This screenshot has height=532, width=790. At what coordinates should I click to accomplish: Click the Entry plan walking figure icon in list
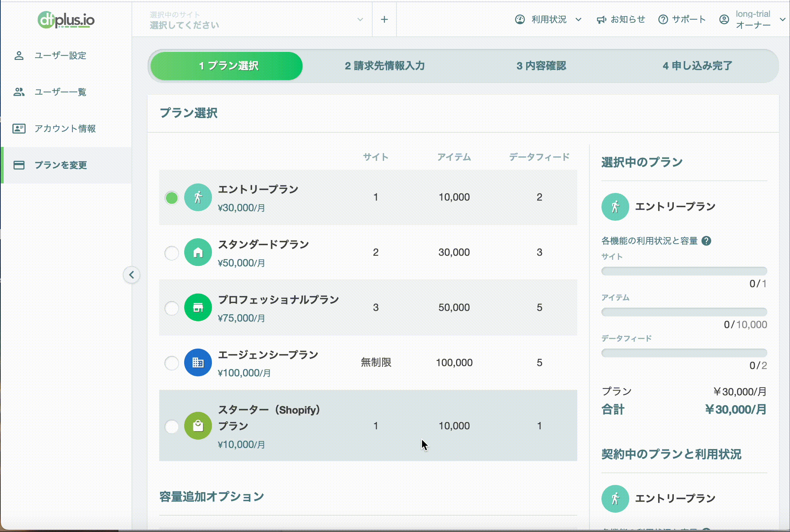[x=198, y=197]
